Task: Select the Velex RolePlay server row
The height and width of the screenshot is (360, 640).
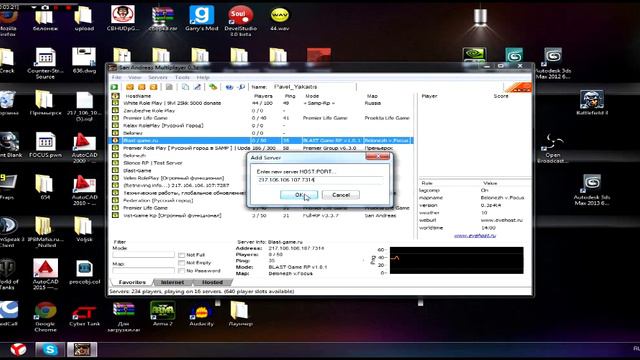Action: [x=179, y=178]
